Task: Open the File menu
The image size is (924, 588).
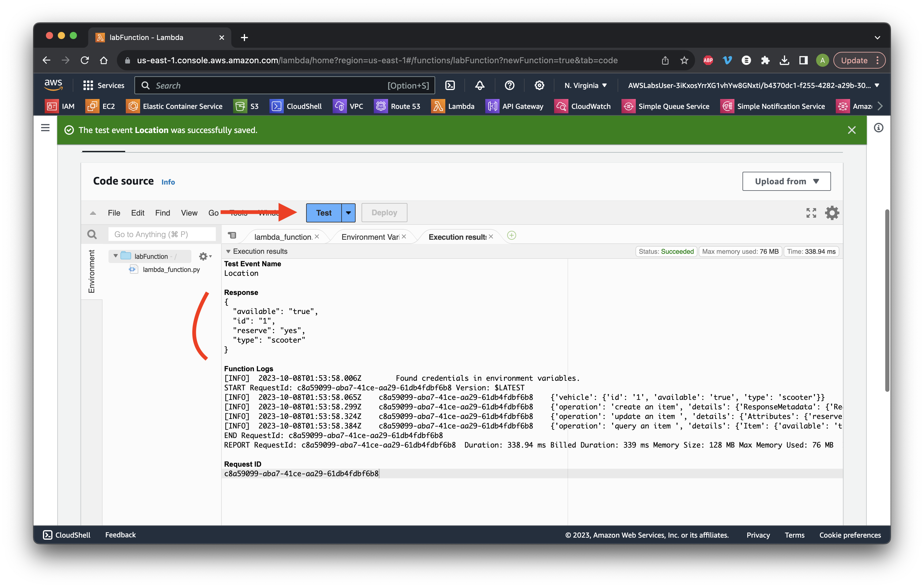Action: [114, 213]
